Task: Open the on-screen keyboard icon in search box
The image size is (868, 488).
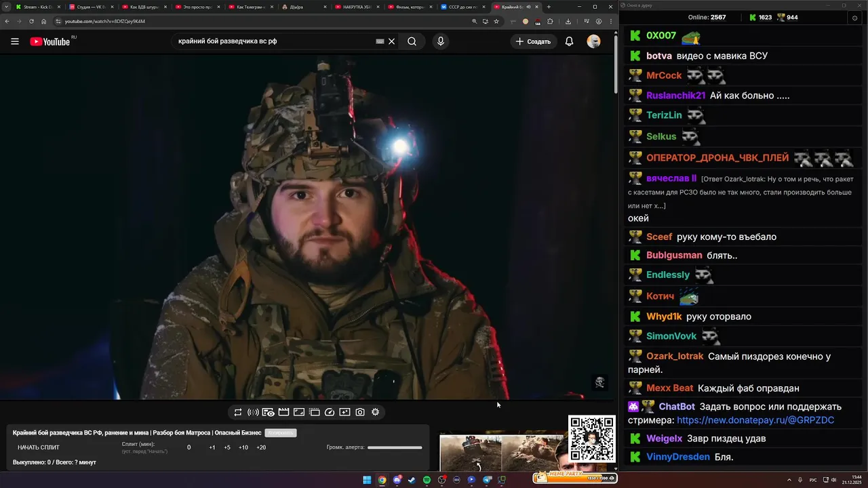Action: (x=380, y=41)
